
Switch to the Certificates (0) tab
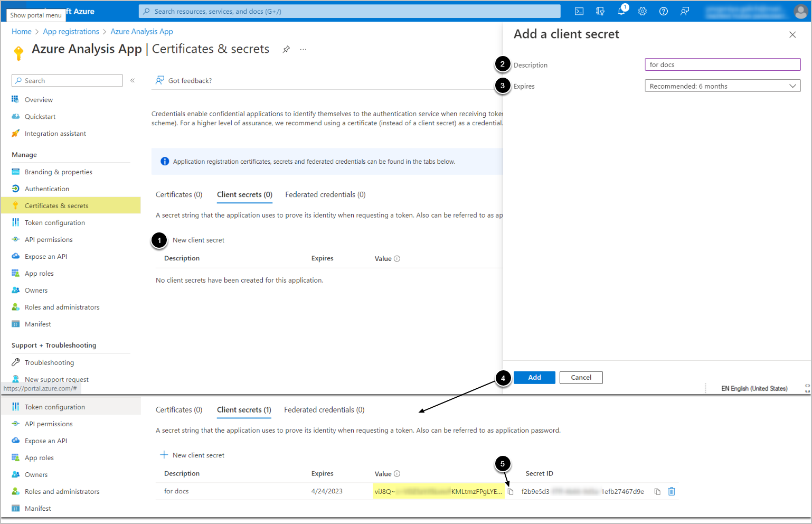[179, 194]
